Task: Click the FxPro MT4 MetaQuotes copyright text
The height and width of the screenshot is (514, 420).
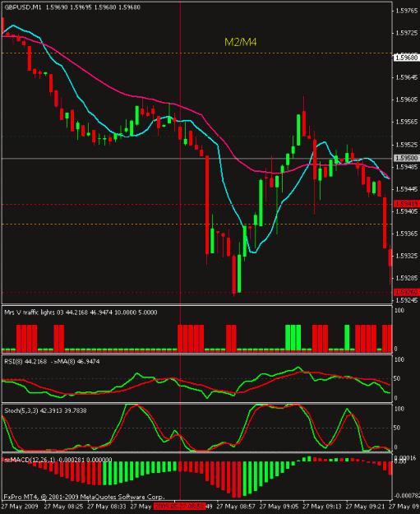Action: [84, 497]
